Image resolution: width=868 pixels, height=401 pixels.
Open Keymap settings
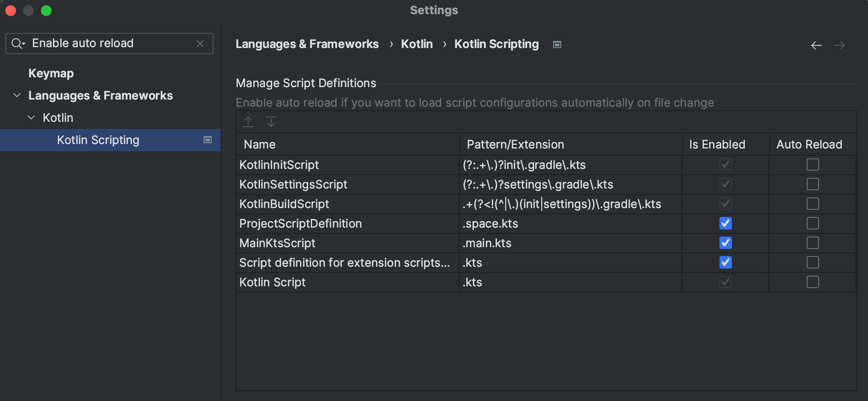coord(51,73)
